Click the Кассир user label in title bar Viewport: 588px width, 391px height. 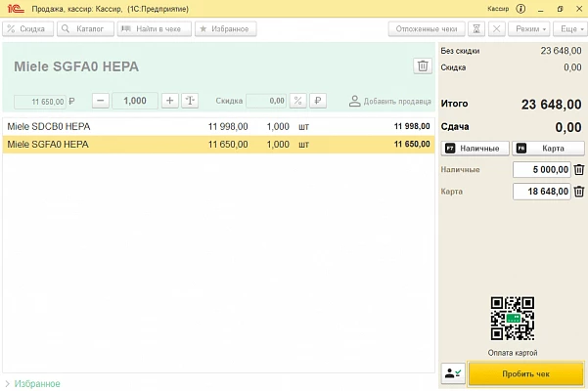(498, 9)
